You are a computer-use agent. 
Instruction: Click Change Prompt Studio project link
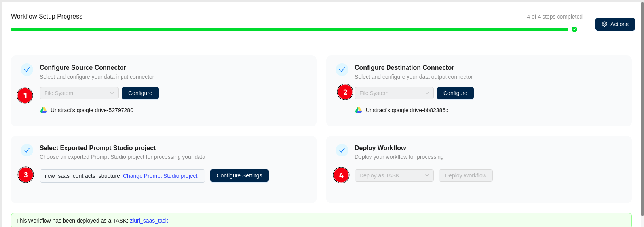(x=160, y=176)
